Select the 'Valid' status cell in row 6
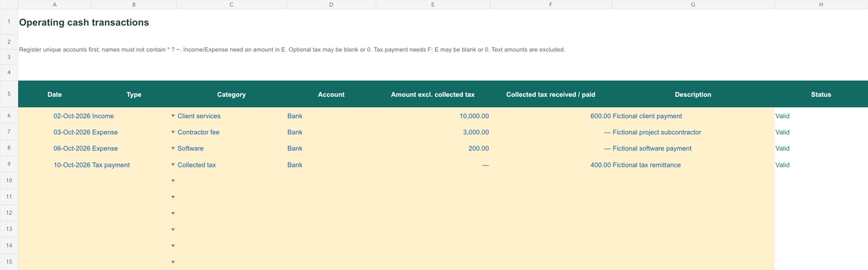The width and height of the screenshot is (868, 270). tap(821, 116)
